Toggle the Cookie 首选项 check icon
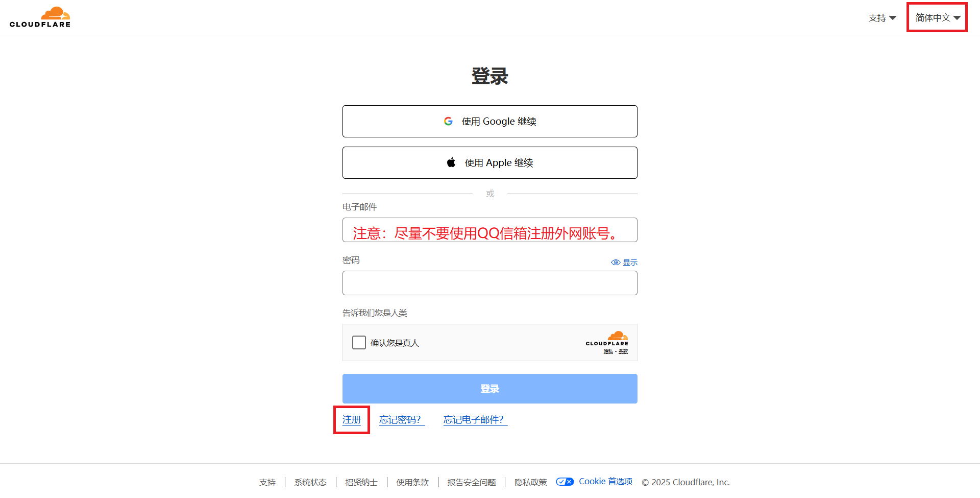The width and height of the screenshot is (980, 498). tap(565, 482)
